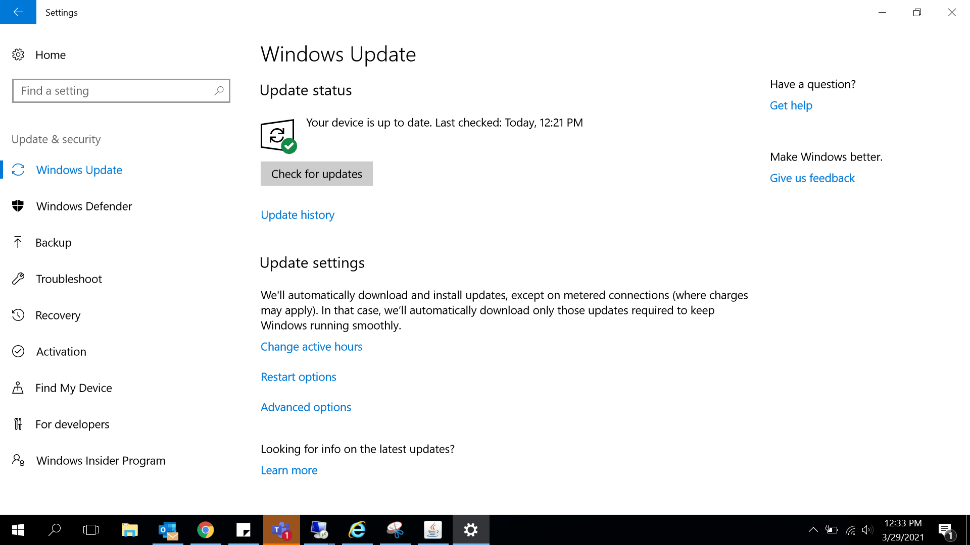Open File Explorer from the taskbar
Screen dimensions: 970x545
pyautogui.click(x=129, y=530)
